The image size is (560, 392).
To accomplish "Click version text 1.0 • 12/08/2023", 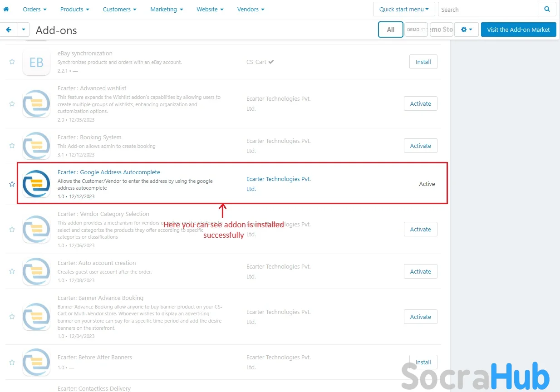I will coord(76,280).
